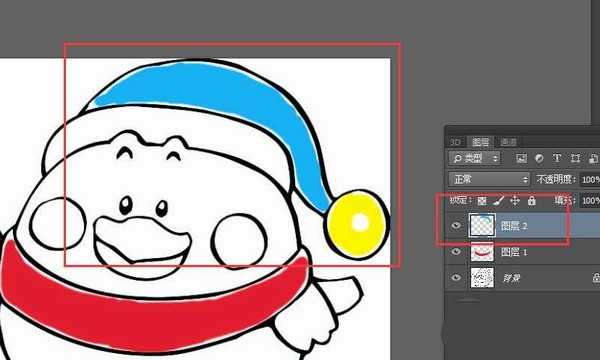The height and width of the screenshot is (360, 600).
Task: Switch to the 图层 tab
Action: click(x=480, y=142)
